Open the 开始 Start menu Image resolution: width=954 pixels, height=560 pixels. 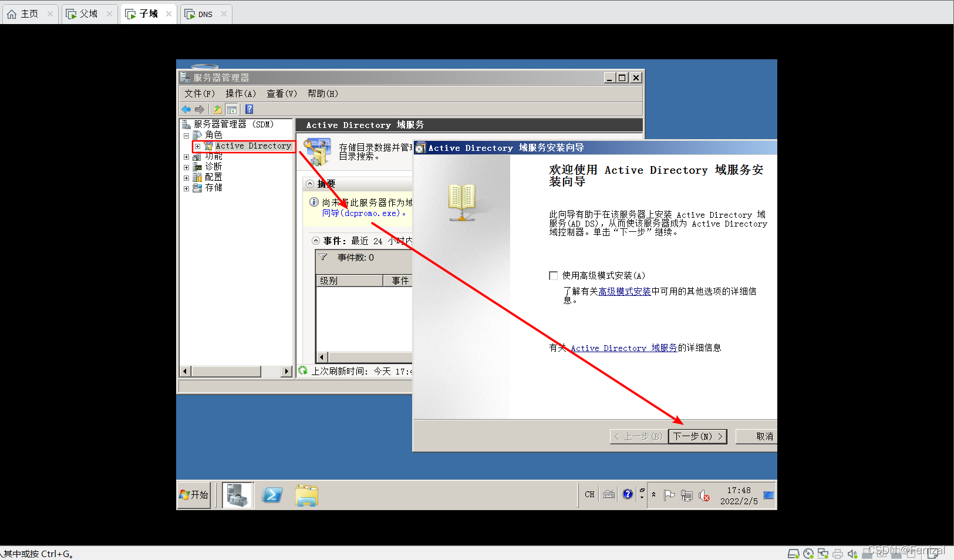tap(194, 495)
